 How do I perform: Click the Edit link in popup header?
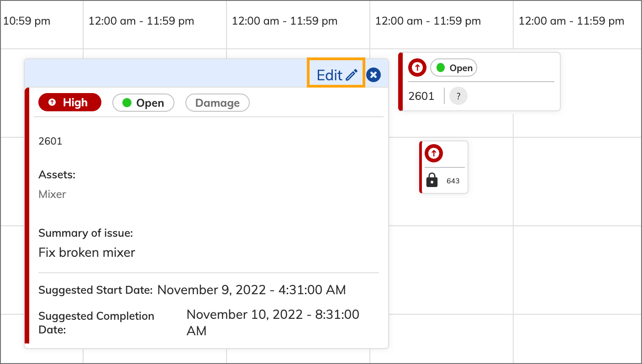(x=329, y=75)
